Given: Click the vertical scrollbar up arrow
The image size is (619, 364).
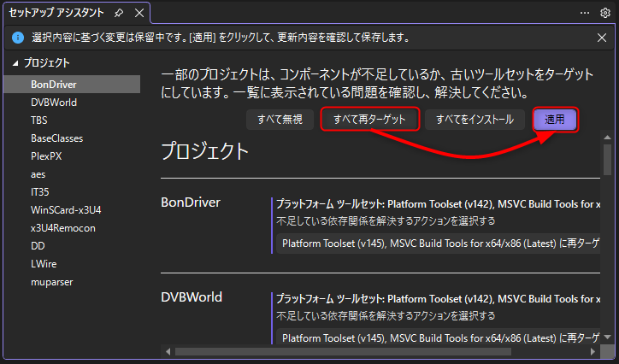Looking at the screenshot, I should [606, 137].
